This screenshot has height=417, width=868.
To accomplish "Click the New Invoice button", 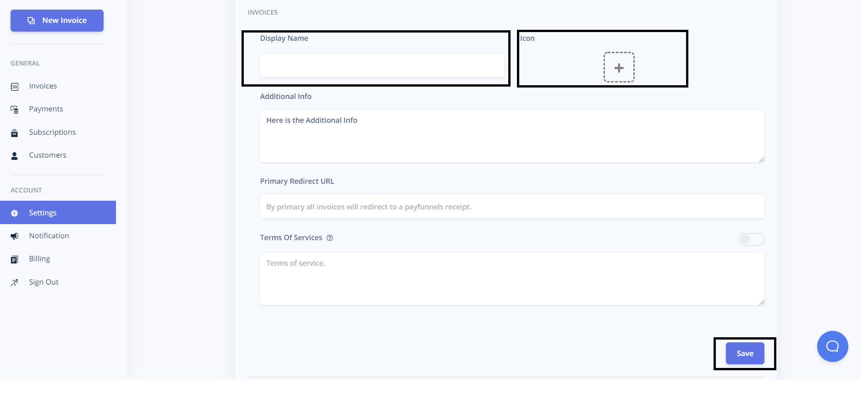I will coord(57,20).
